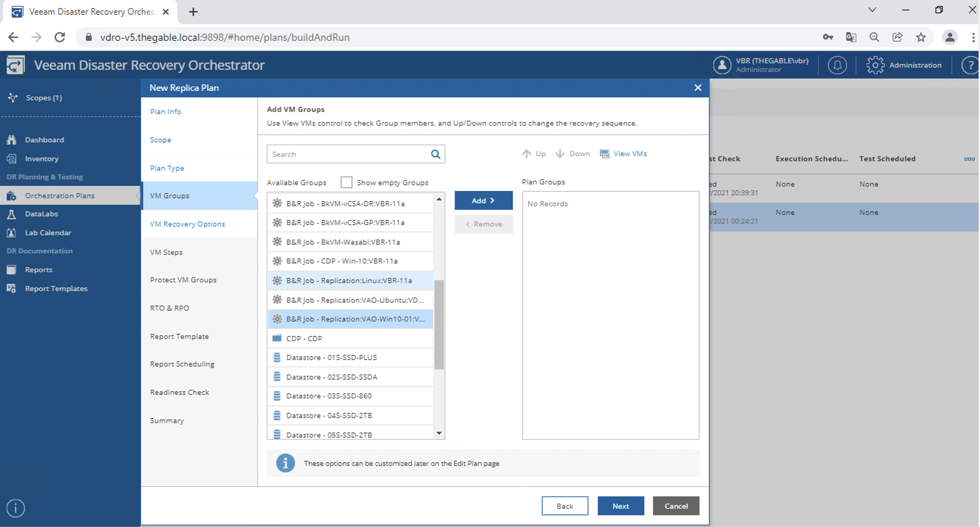Click Remove button

pos(483,224)
